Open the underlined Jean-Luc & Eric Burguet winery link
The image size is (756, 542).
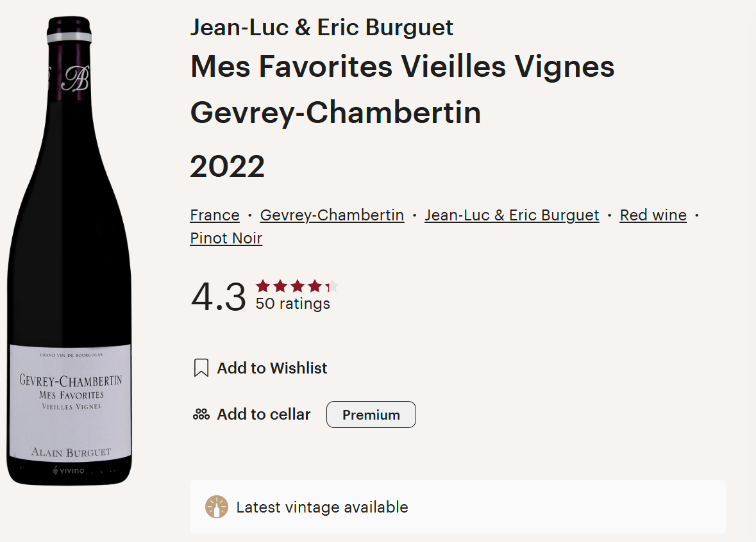[x=512, y=215]
